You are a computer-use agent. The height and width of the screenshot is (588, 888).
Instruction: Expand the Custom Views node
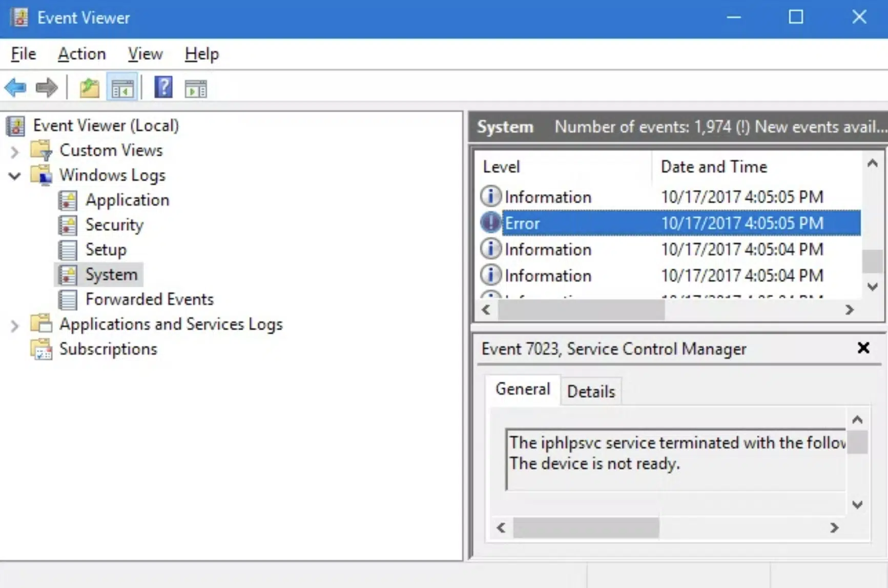click(14, 151)
